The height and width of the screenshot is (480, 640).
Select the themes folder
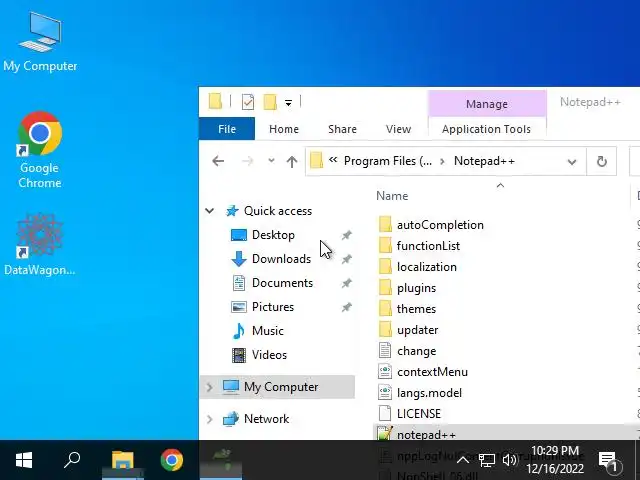416,309
